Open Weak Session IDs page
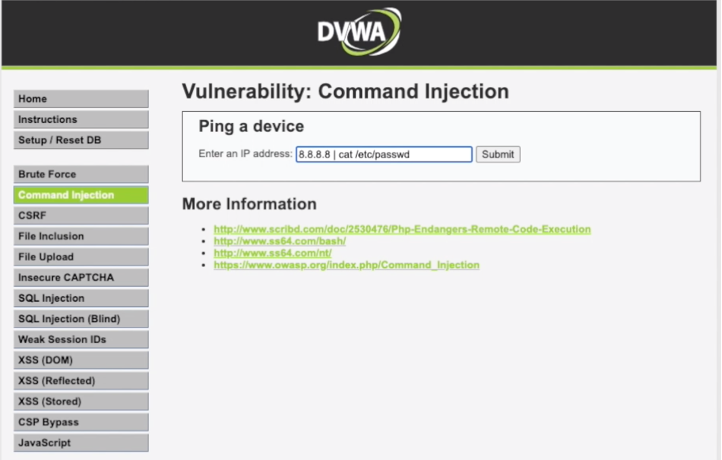722x460 pixels. click(81, 340)
